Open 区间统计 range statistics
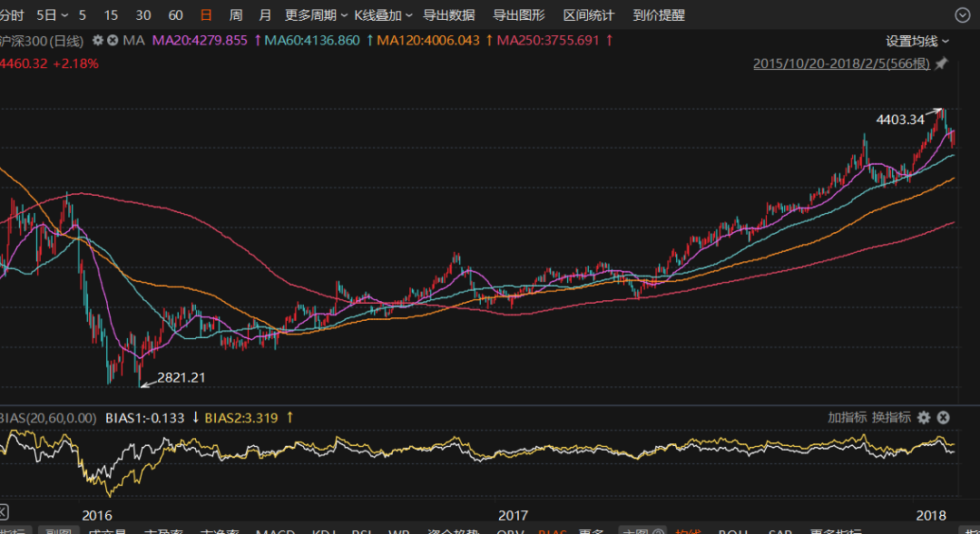 coord(589,15)
